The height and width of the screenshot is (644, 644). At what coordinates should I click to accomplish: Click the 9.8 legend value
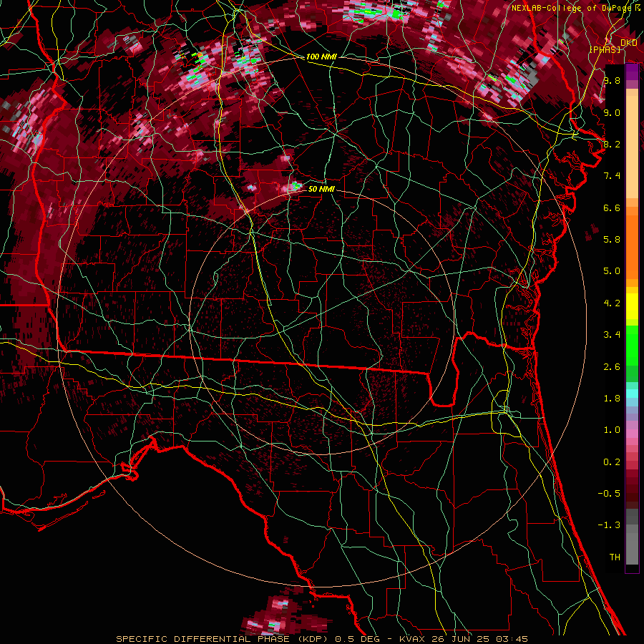[x=612, y=80]
